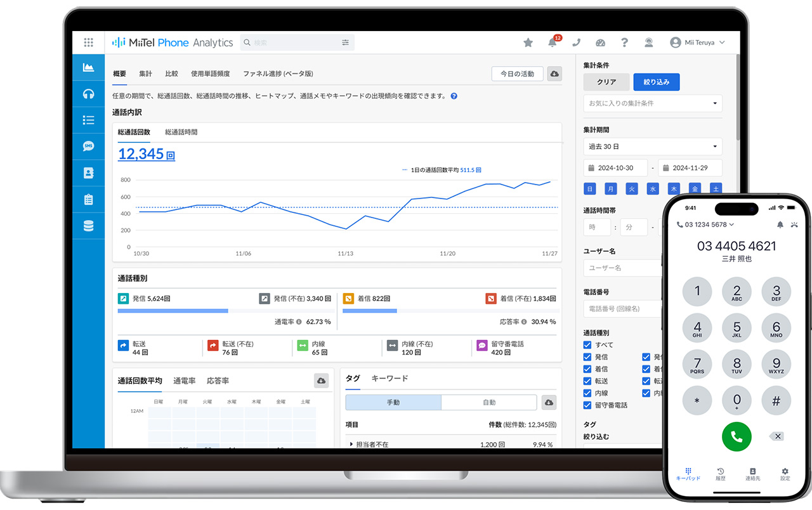Click the notifications bell icon
Viewport: 812px width, 510px height.
tap(553, 43)
